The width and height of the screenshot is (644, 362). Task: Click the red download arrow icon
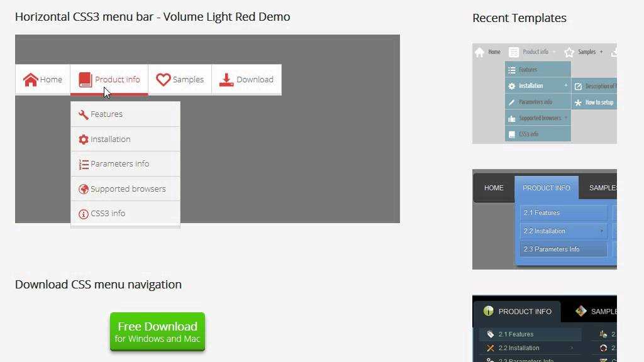pyautogui.click(x=226, y=80)
